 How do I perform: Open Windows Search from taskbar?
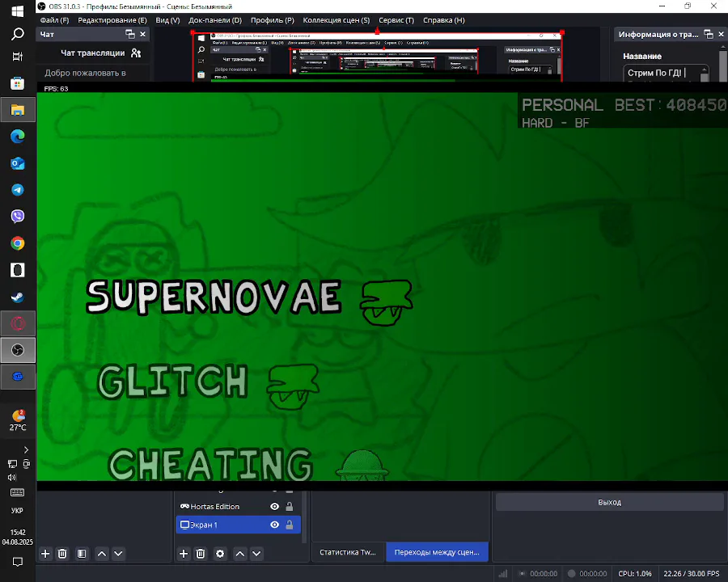point(18,34)
